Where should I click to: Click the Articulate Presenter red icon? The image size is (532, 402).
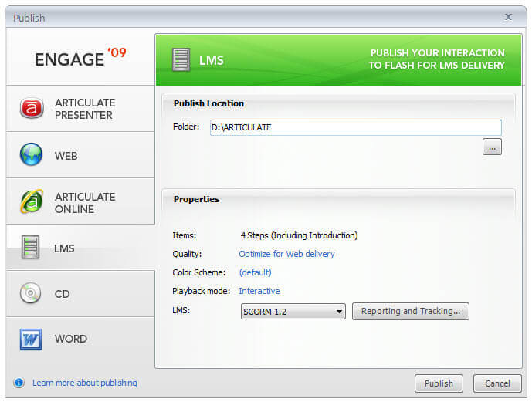32,108
